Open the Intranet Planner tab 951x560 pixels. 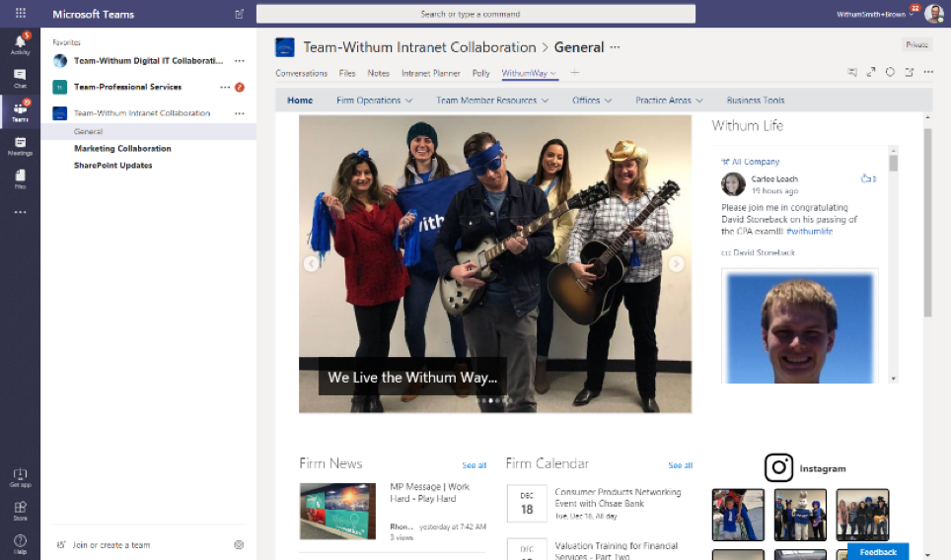coord(431,73)
